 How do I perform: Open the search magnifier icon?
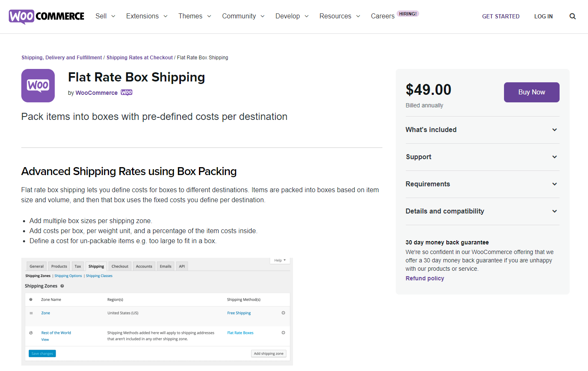pyautogui.click(x=572, y=16)
